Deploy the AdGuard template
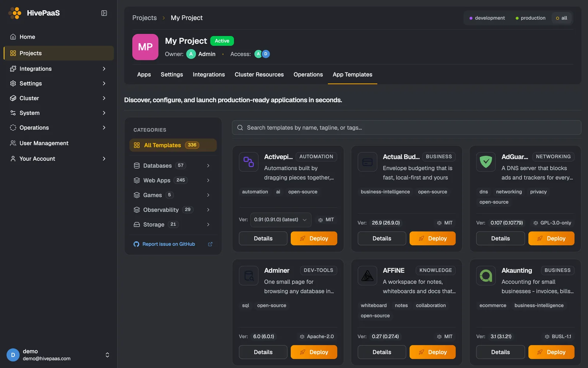This screenshot has width=588, height=368. click(x=551, y=238)
